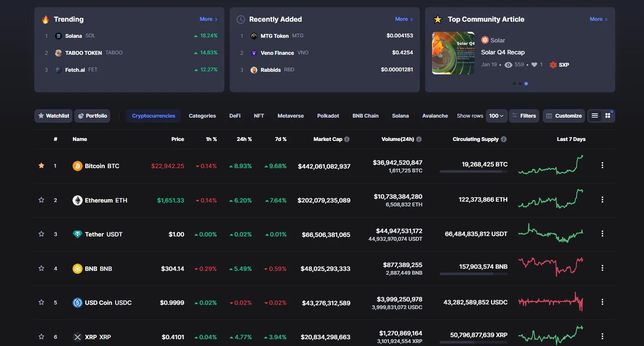
Task: Open the Tether row three-dot menu
Action: (602, 233)
